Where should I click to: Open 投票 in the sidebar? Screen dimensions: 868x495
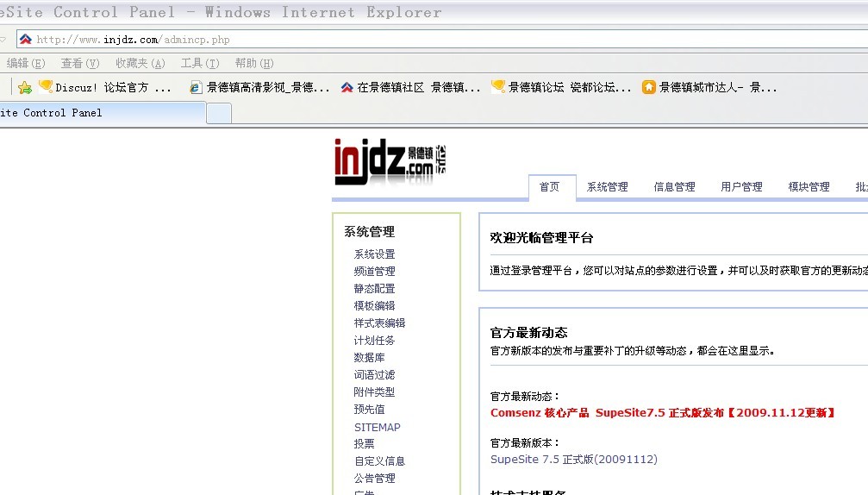(365, 443)
